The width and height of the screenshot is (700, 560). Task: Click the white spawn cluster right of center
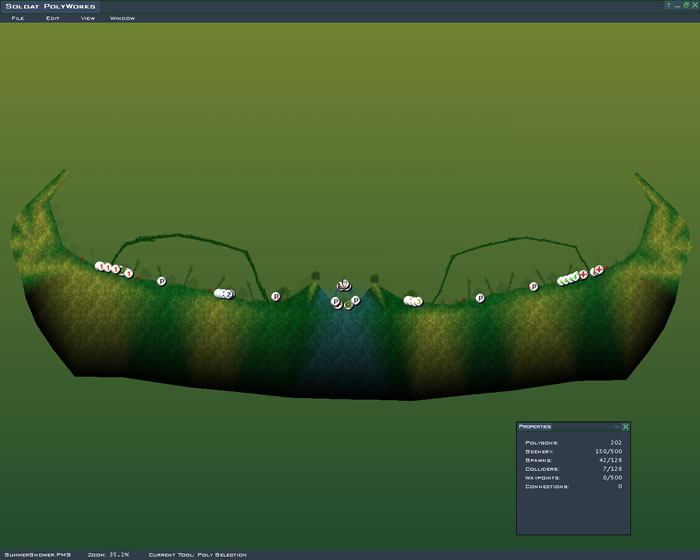click(x=412, y=300)
